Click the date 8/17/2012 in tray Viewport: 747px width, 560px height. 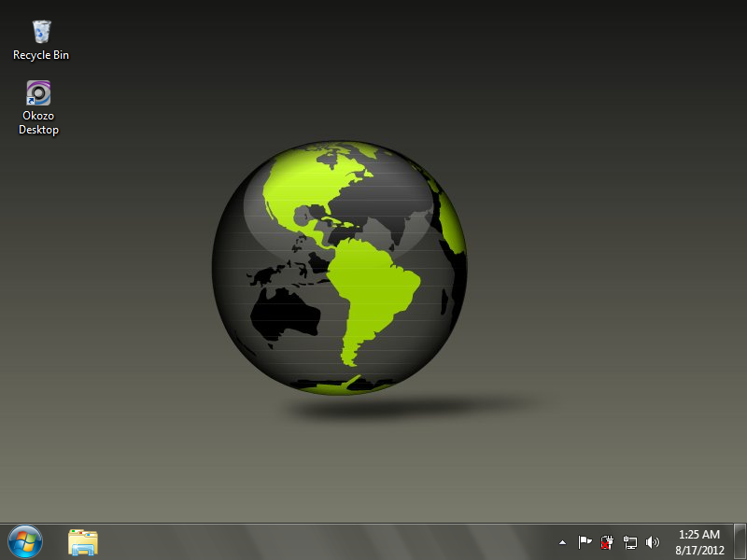[x=699, y=550]
